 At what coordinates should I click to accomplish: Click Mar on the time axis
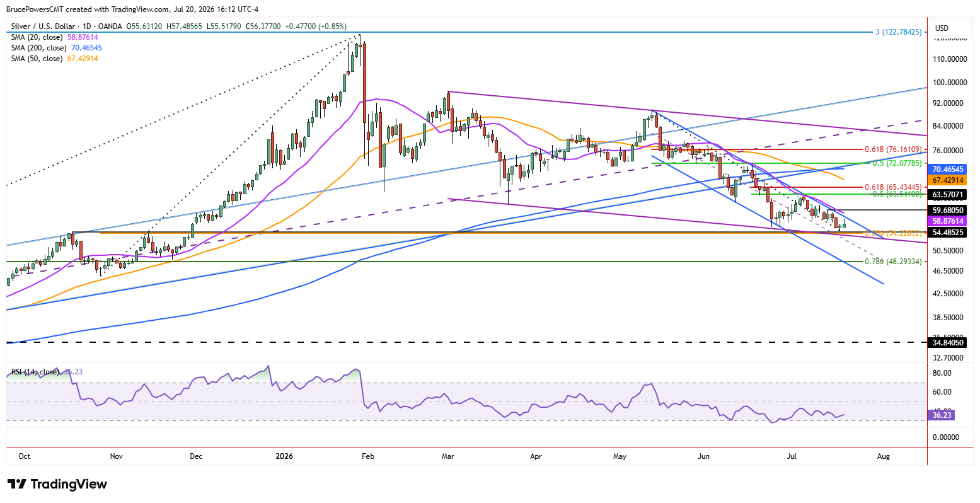(x=448, y=455)
